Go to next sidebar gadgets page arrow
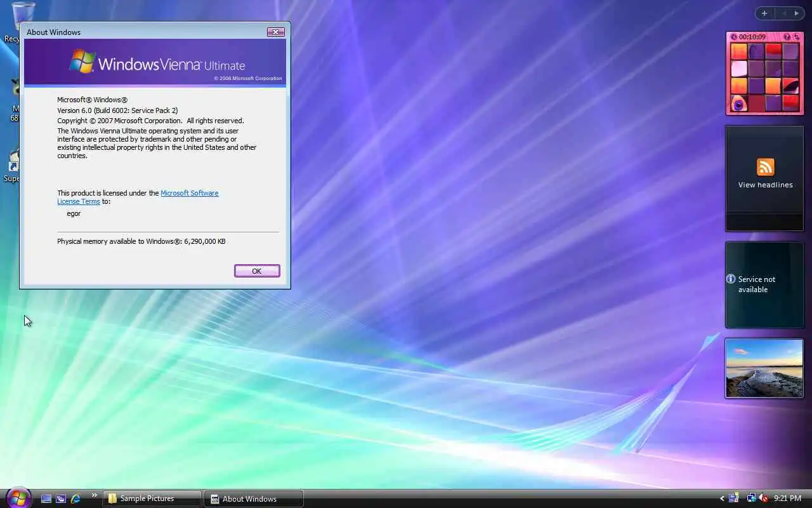Screen dimensions: 812x508 tap(797, 13)
